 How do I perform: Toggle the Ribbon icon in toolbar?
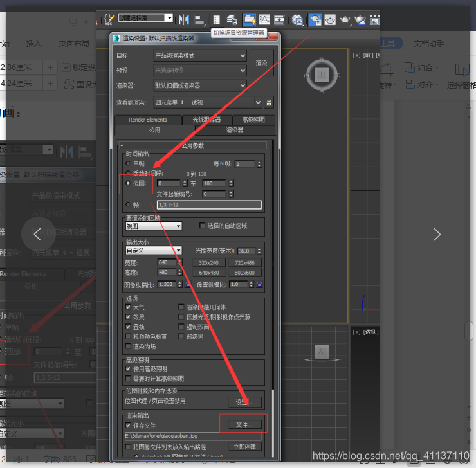point(249,20)
